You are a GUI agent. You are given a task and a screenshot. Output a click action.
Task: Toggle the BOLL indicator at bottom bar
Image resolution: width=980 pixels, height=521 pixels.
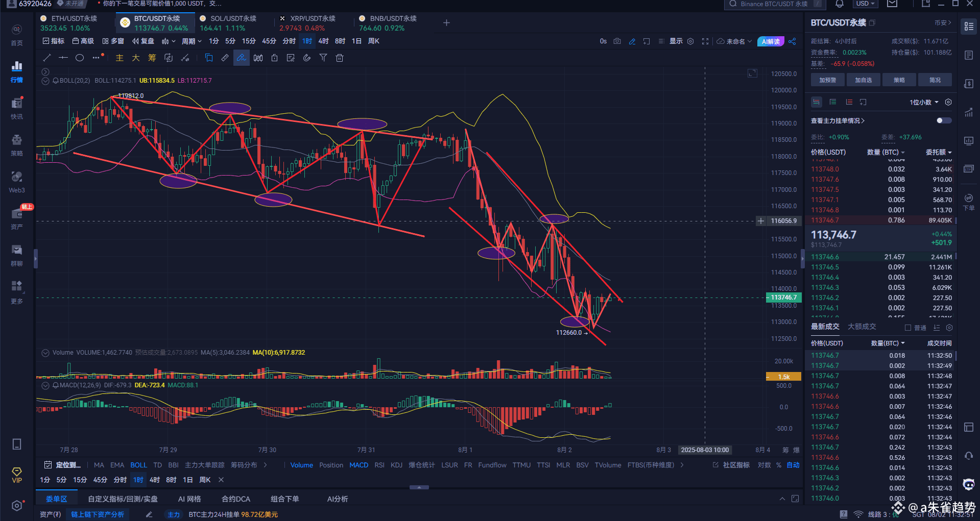pyautogui.click(x=138, y=465)
